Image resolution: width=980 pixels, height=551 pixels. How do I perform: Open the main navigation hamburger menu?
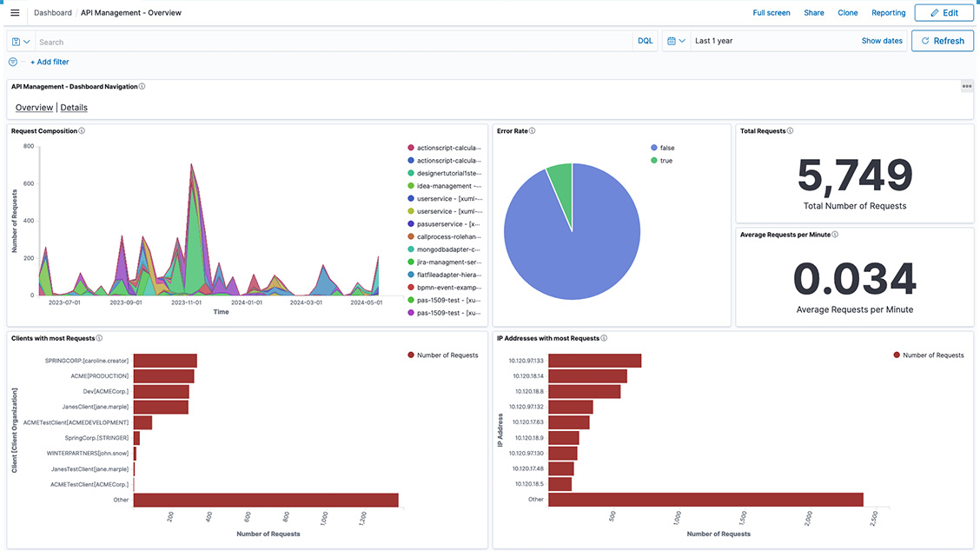tap(14, 12)
